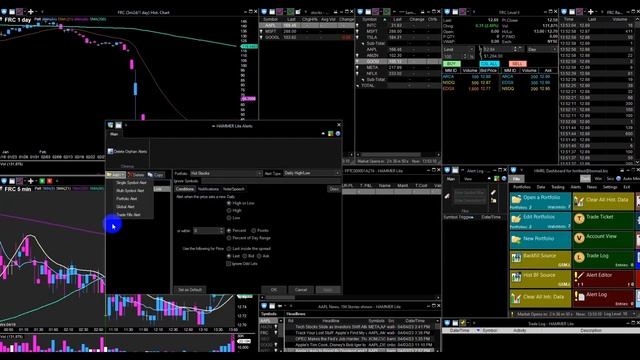Image resolution: width=640 pixels, height=360 pixels.
Task: Click the shield icon in the Alerts window title bar
Action: (110, 125)
